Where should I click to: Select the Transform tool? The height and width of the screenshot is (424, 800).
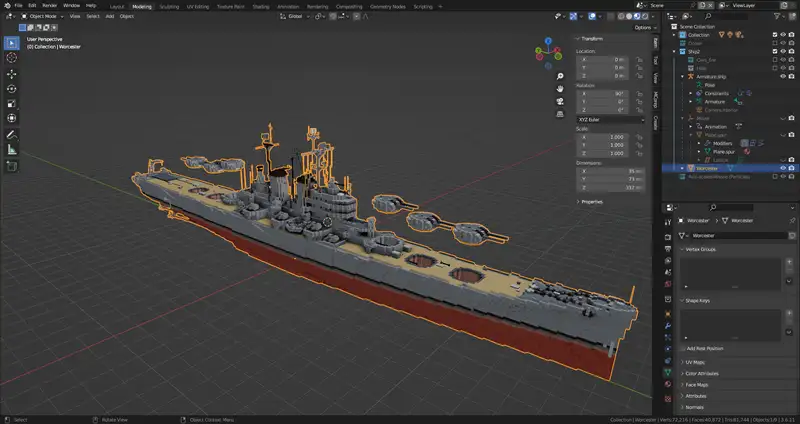[12, 118]
